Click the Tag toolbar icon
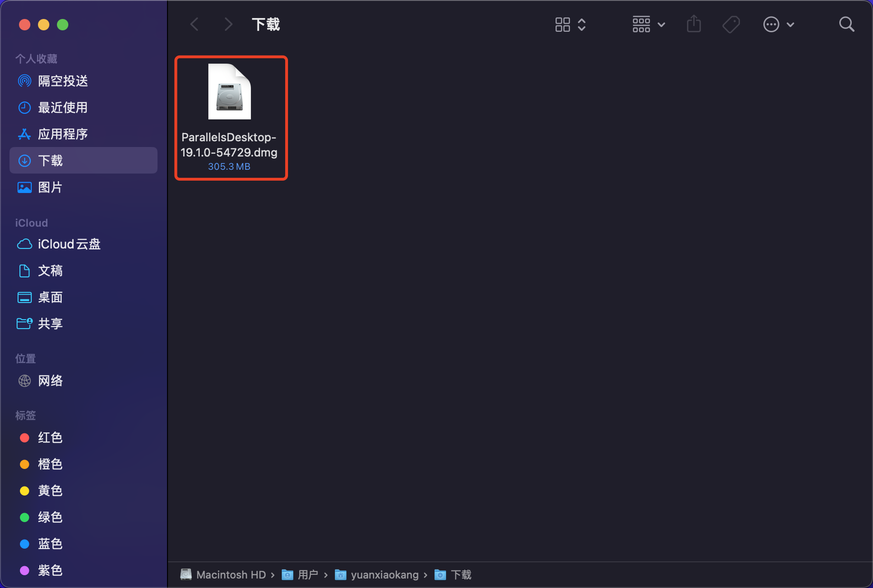Image resolution: width=873 pixels, height=588 pixels. 731,25
